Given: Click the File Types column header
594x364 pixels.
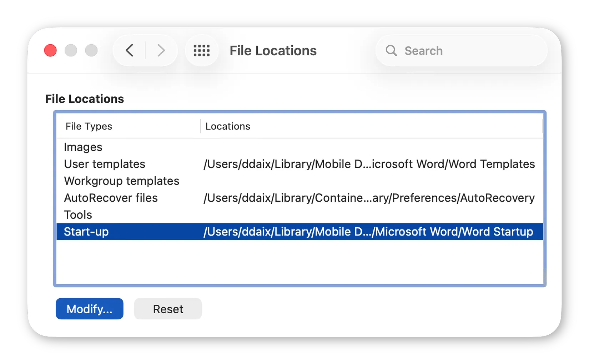Looking at the screenshot, I should [89, 126].
